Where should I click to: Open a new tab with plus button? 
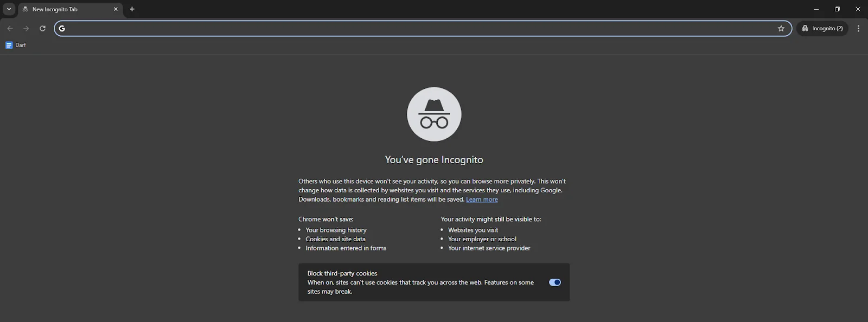click(132, 9)
